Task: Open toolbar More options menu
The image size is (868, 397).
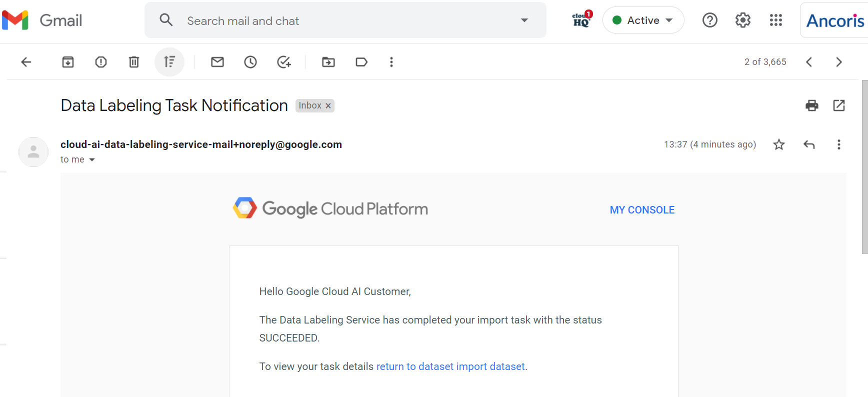Action: 391,62
